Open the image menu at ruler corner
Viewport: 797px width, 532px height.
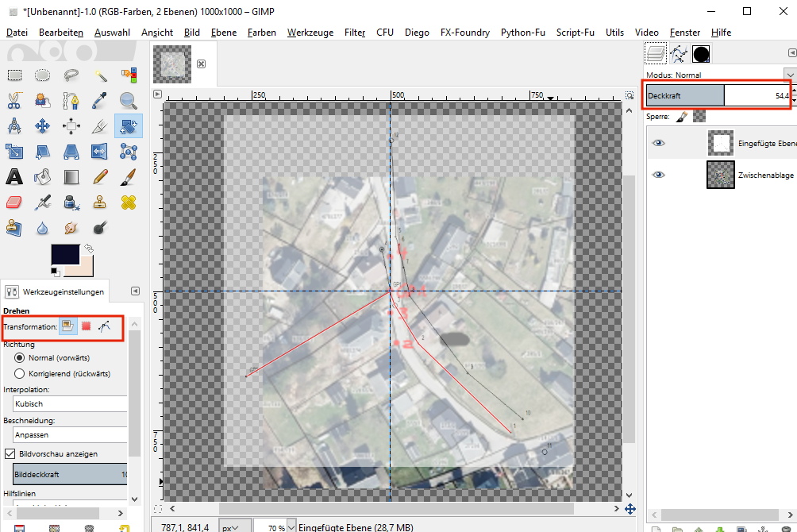(157, 94)
